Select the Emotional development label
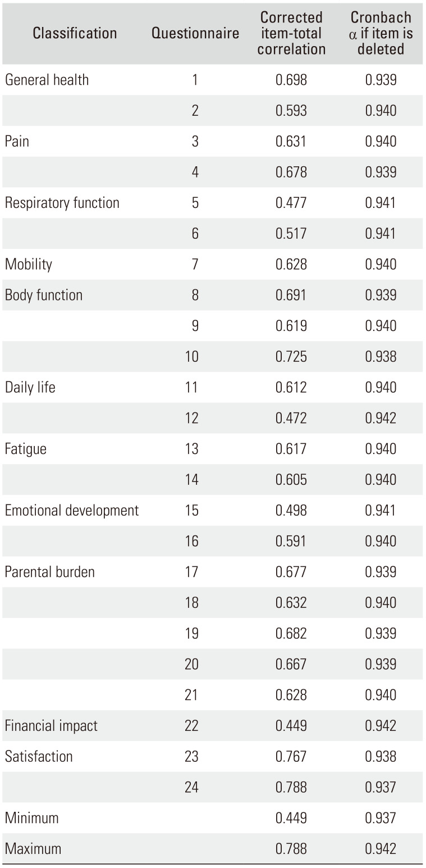426x868 pixels. tap(72, 511)
